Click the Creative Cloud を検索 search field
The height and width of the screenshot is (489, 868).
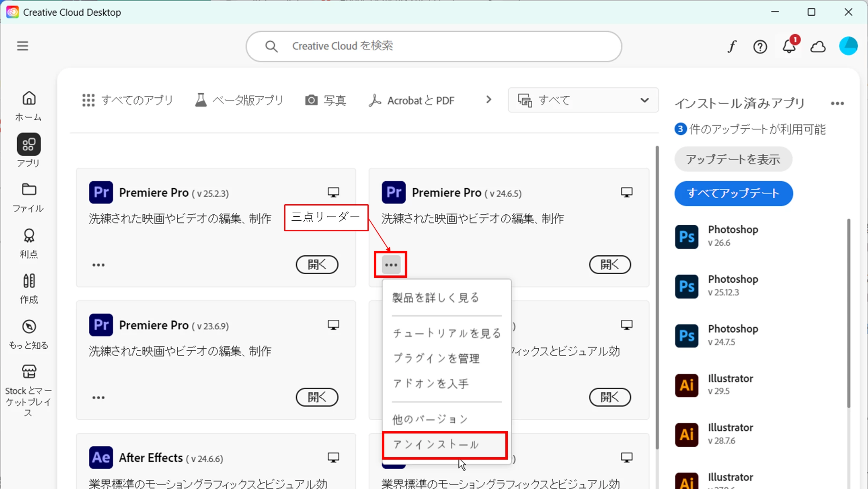click(433, 46)
